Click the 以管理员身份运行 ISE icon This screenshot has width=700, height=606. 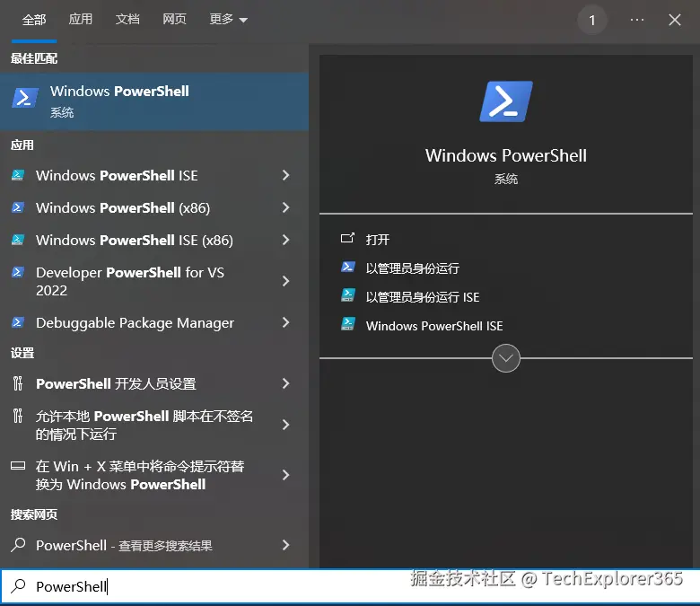[x=348, y=295]
